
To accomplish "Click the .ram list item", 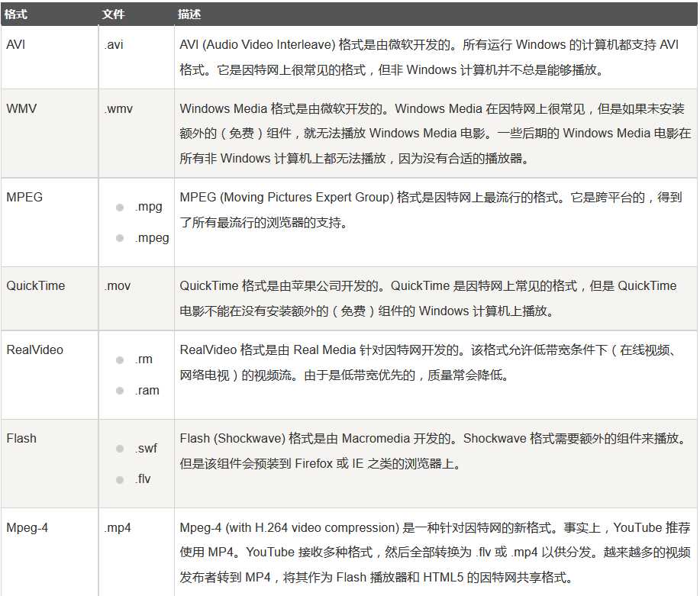I will pyautogui.click(x=147, y=391).
